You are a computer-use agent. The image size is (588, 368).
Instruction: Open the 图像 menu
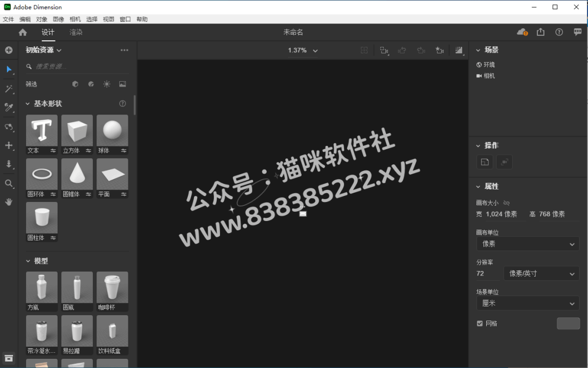point(58,19)
